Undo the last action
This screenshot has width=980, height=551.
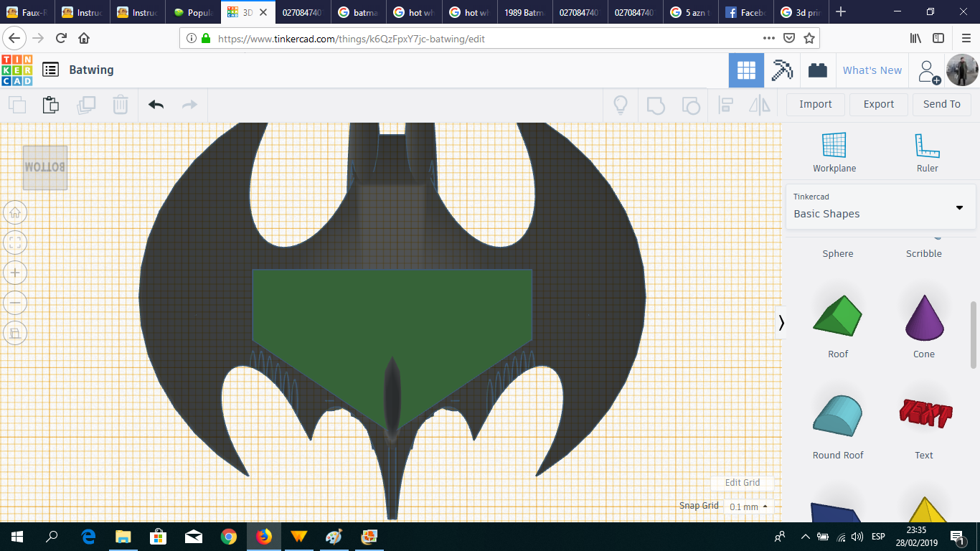coord(156,105)
